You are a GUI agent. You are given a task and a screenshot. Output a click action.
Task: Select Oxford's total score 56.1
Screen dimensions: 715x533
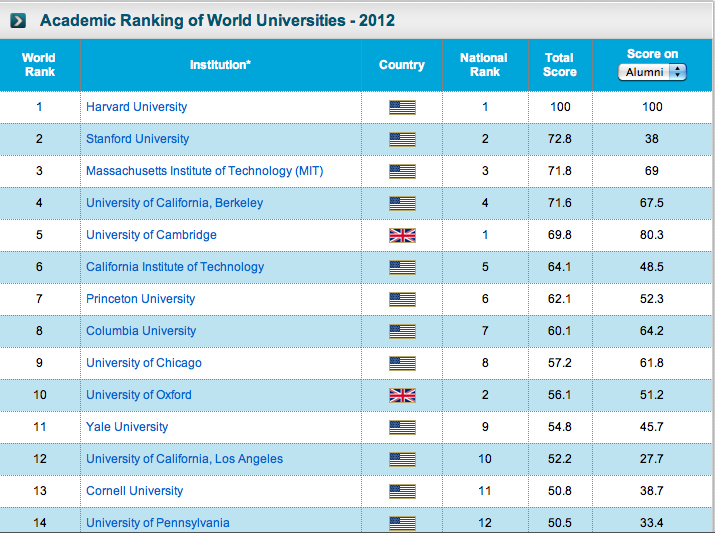[x=560, y=395]
